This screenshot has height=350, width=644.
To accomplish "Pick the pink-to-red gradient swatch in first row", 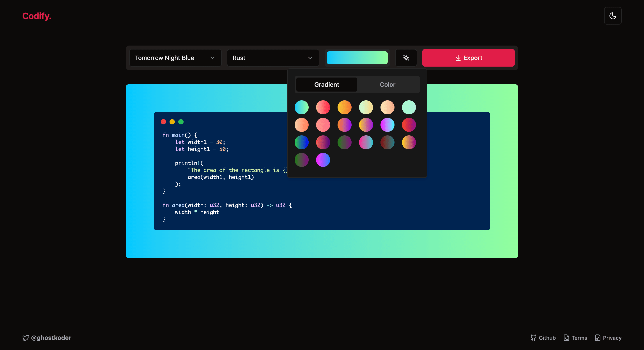I will (x=323, y=107).
